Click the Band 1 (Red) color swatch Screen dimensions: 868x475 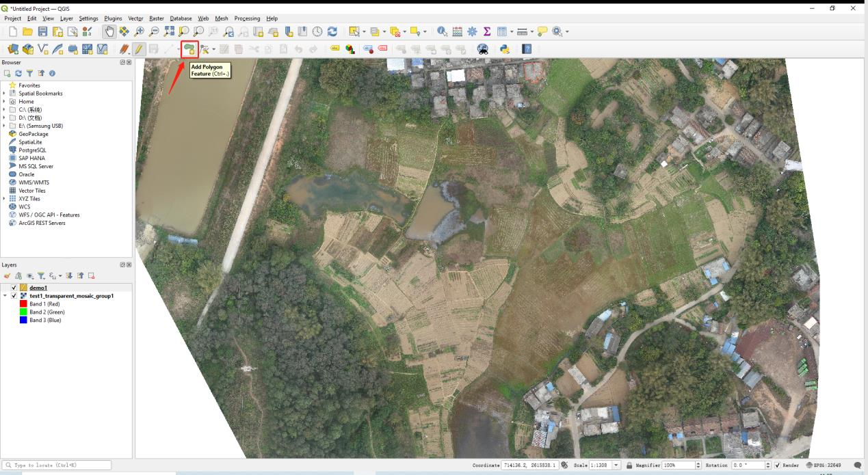coord(23,303)
